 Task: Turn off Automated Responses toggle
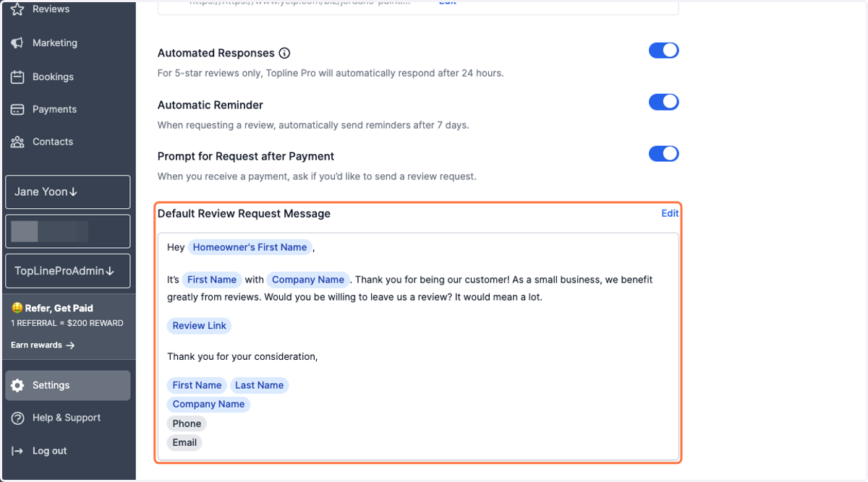pos(663,51)
